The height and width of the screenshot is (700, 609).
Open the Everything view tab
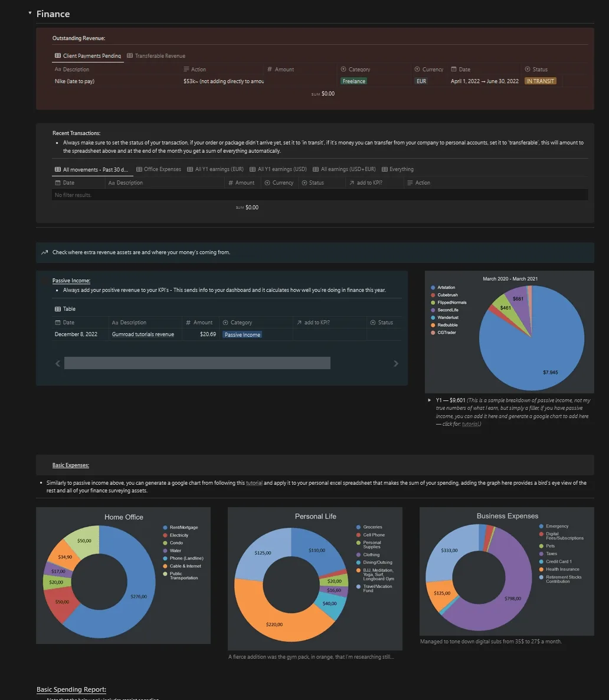click(397, 169)
